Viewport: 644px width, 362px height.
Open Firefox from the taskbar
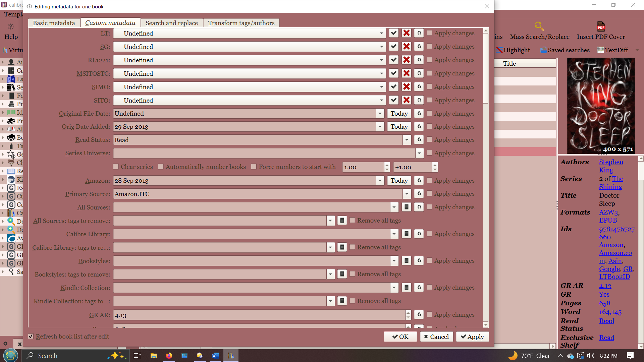(x=169, y=356)
